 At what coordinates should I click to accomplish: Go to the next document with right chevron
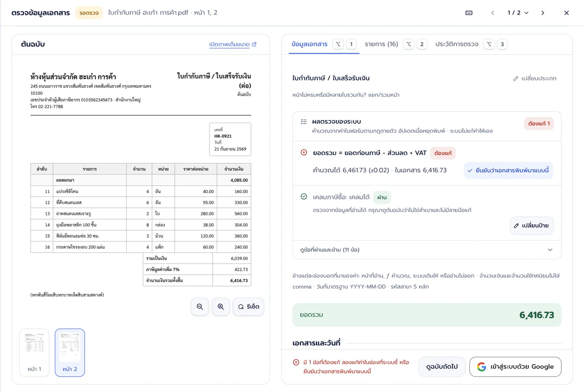[x=543, y=13]
